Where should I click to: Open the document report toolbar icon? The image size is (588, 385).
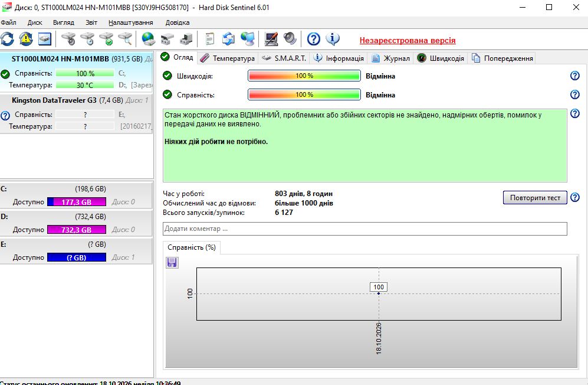(209, 39)
